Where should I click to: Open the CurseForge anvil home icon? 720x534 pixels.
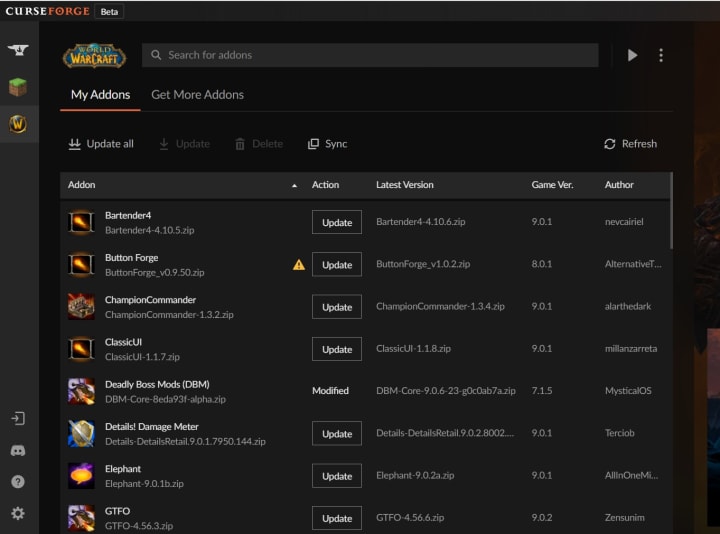18,49
